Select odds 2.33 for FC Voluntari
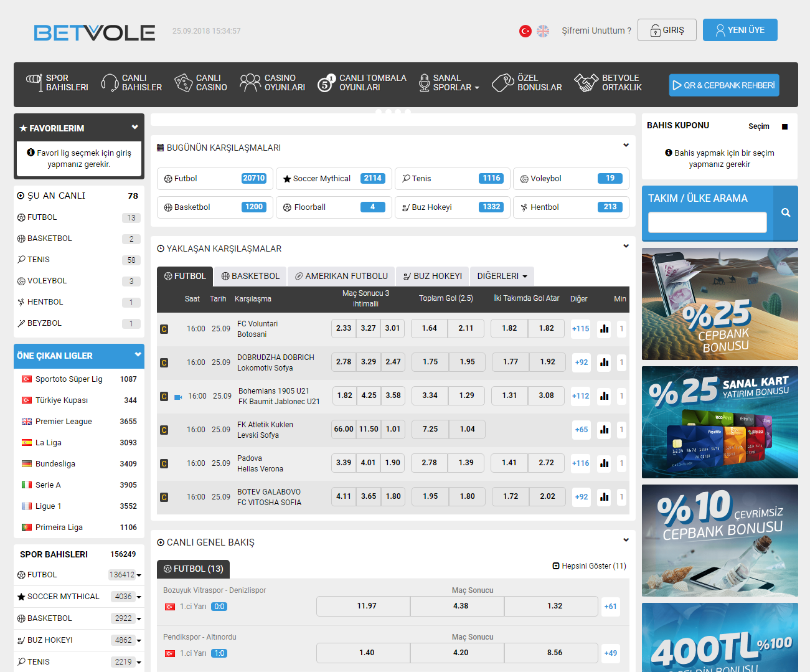The image size is (810, 672). (x=344, y=328)
